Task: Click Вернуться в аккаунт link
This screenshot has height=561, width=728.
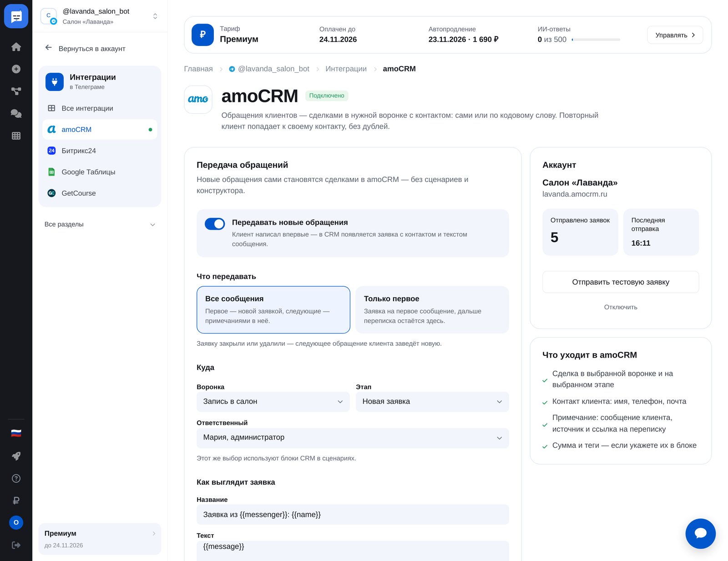Action: (85, 48)
